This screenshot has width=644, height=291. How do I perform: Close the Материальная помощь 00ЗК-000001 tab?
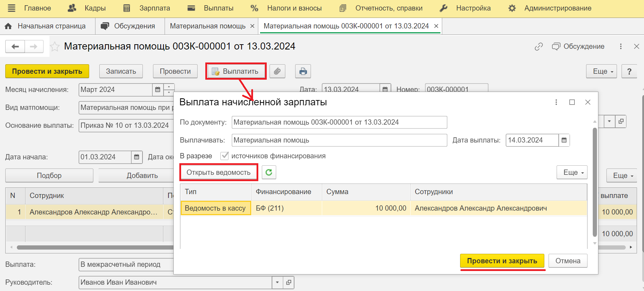tap(436, 26)
